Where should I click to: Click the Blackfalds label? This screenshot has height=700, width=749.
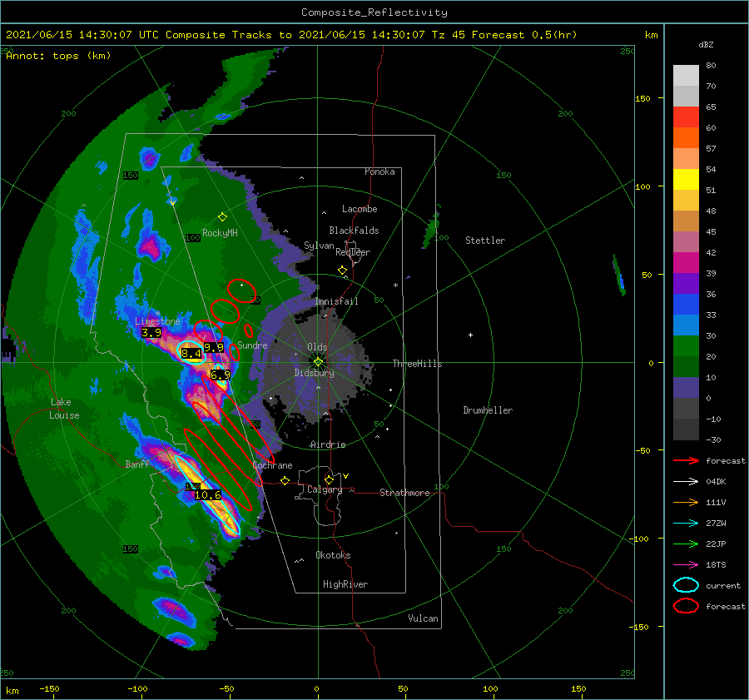tap(354, 231)
